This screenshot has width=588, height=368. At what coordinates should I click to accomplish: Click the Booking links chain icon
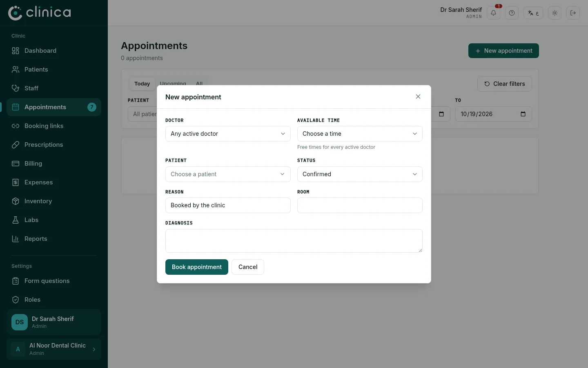click(16, 126)
